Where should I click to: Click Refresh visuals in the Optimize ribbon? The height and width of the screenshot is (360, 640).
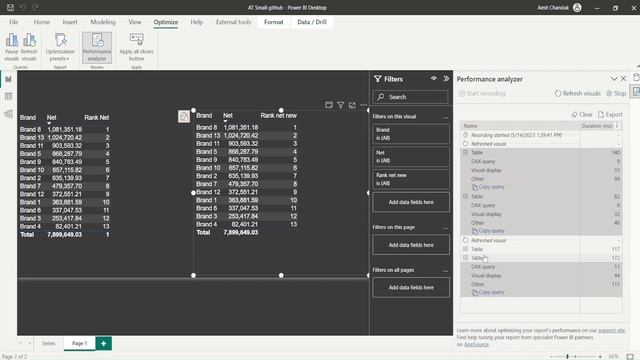pos(29,47)
